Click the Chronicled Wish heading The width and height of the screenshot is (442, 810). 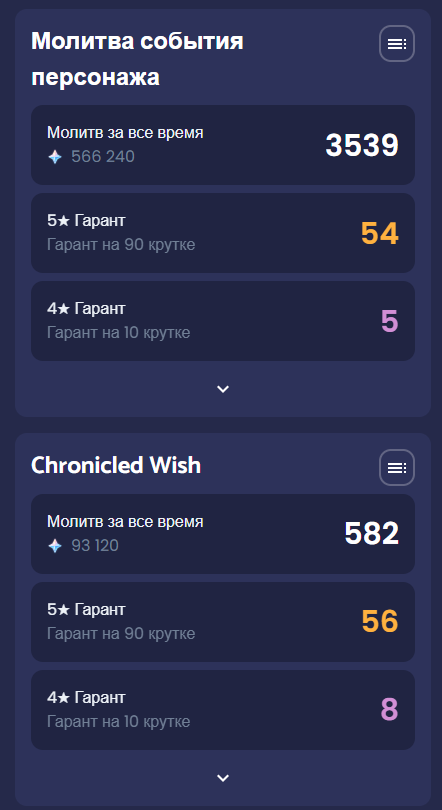click(116, 465)
